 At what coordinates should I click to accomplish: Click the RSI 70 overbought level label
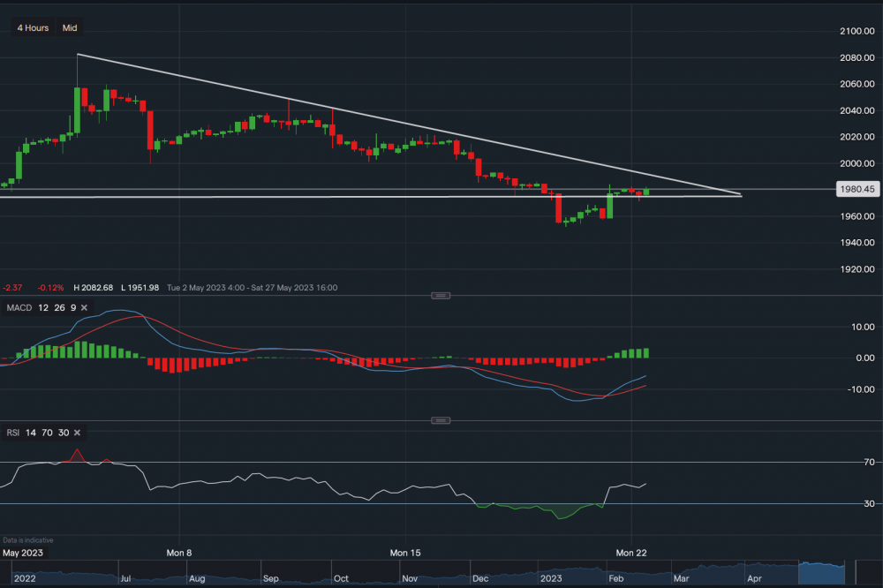[x=869, y=462]
